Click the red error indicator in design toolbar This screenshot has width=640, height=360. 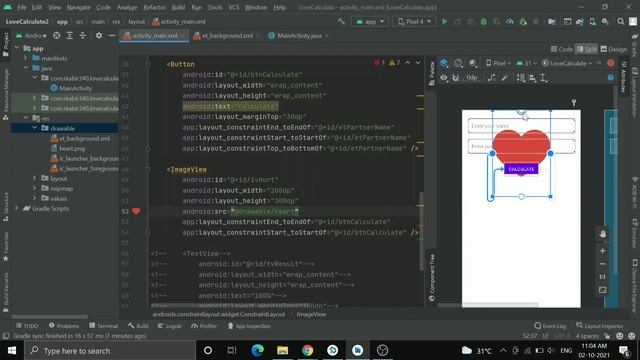click(611, 63)
